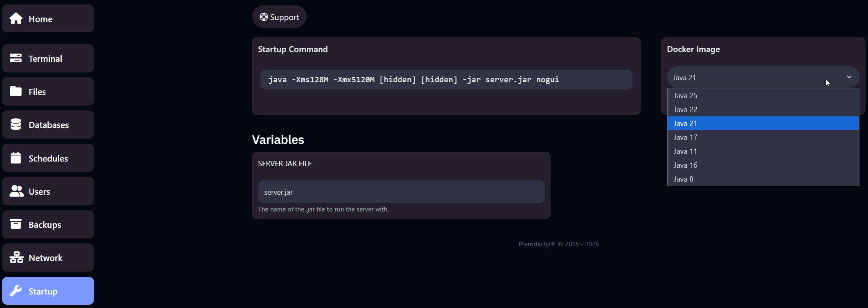Choose Java 17 from list
868x308 pixels.
tap(763, 137)
